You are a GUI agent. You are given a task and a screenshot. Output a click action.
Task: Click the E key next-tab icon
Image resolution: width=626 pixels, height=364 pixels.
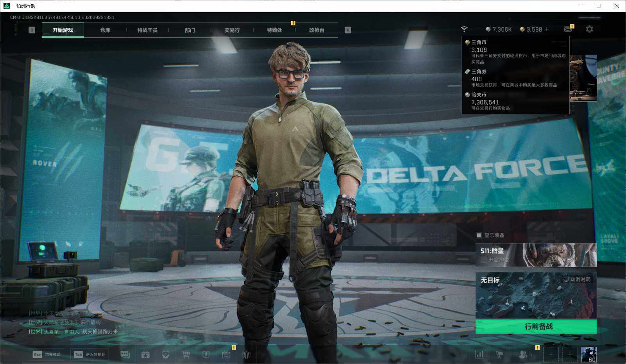pos(348,30)
